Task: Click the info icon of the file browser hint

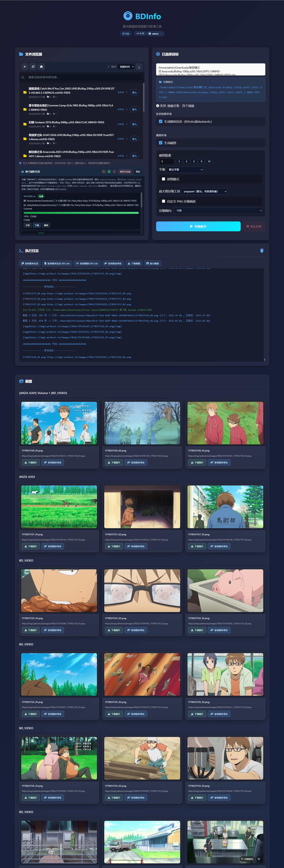Action: click(x=20, y=163)
